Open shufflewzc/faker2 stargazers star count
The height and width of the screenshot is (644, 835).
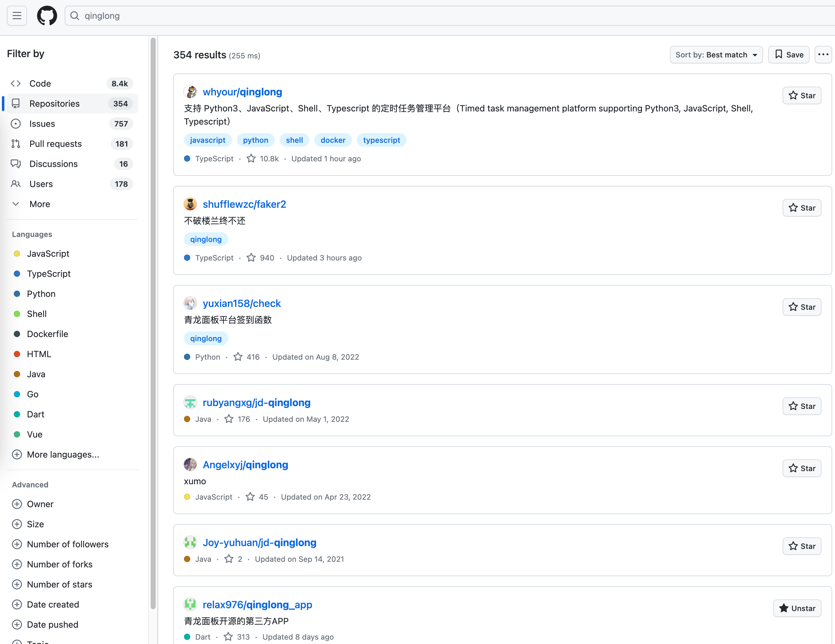click(261, 258)
